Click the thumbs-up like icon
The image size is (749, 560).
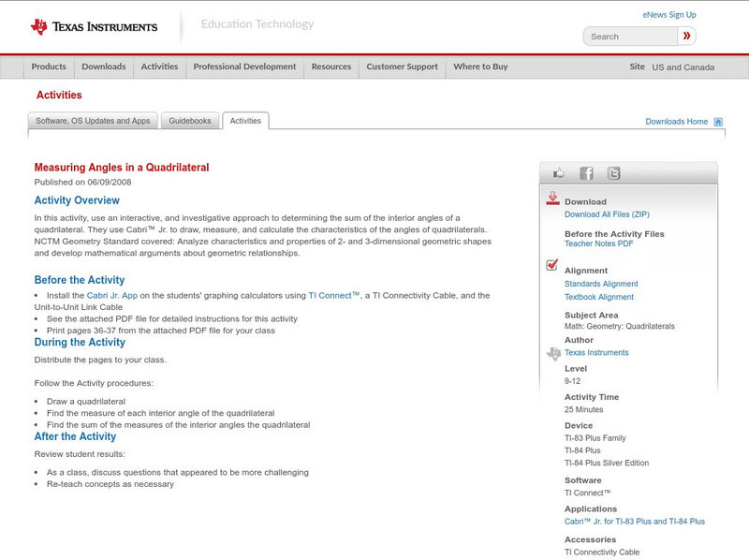coord(558,173)
